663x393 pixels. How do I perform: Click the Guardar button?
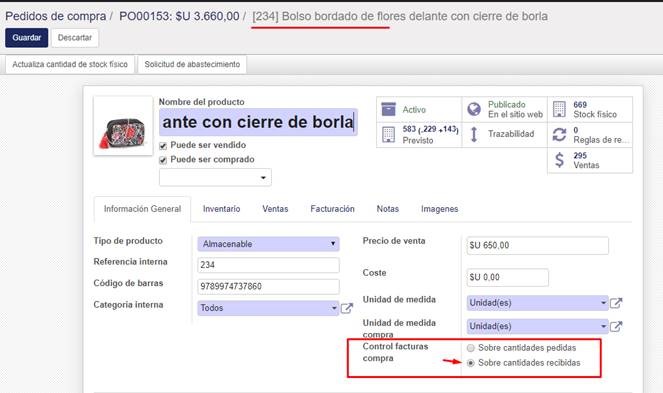(x=27, y=38)
